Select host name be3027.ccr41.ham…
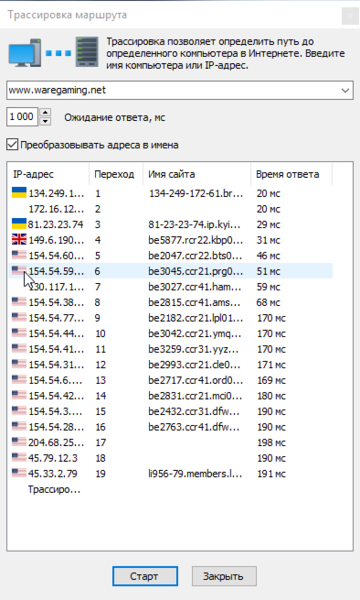The height and width of the screenshot is (600, 360). [195, 287]
